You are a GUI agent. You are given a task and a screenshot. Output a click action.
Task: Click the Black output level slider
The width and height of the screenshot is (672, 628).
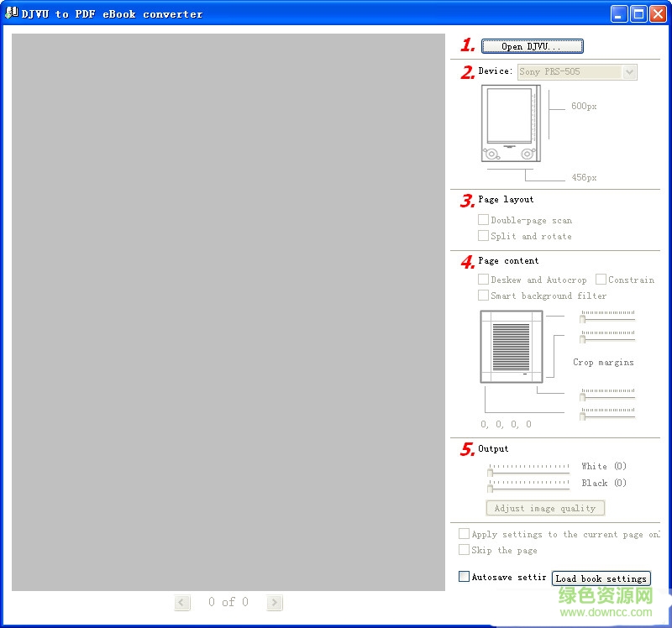click(529, 485)
